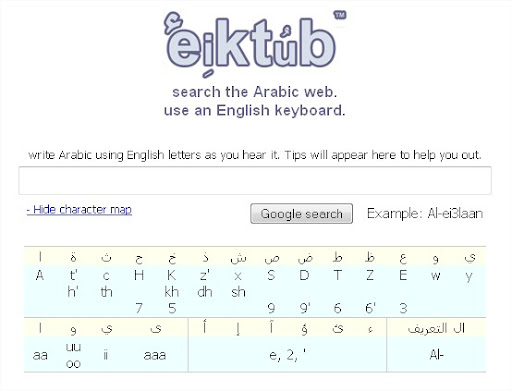The height and width of the screenshot is (391, 512).
Task: Pick the H letter cell
Action: (x=139, y=275)
